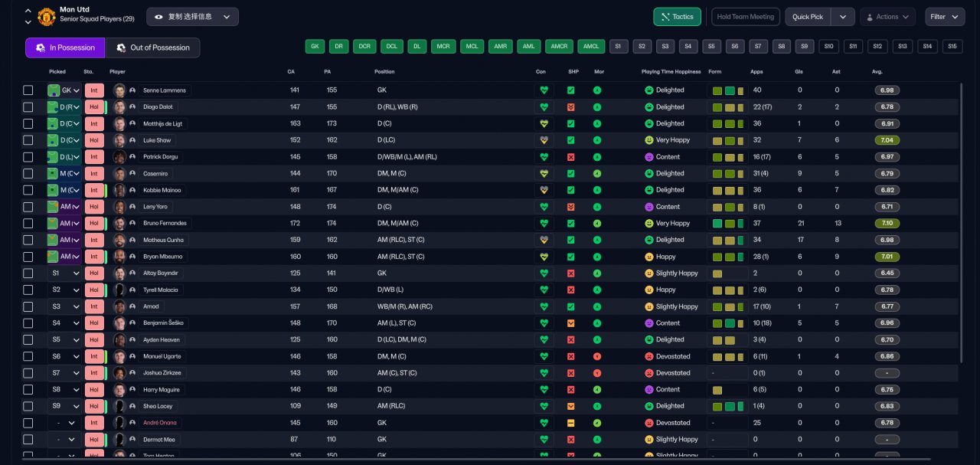Sort by the Avg. column header

(x=877, y=71)
